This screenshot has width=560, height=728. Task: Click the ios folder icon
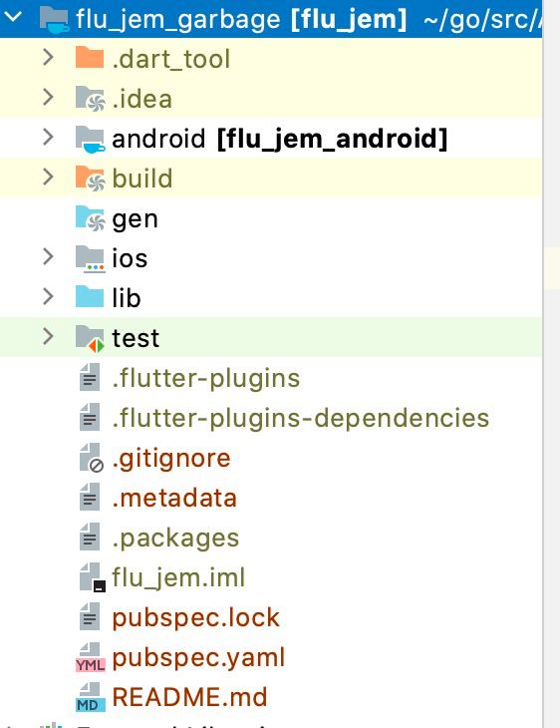[x=90, y=258]
